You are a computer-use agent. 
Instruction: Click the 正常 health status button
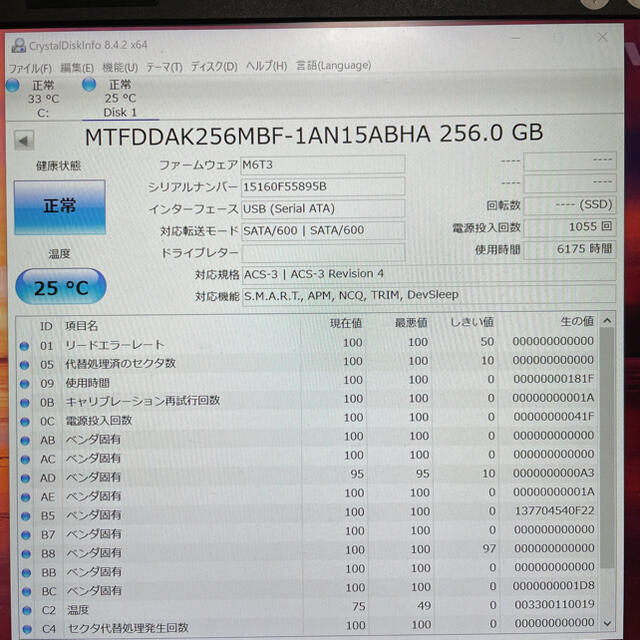(60, 207)
